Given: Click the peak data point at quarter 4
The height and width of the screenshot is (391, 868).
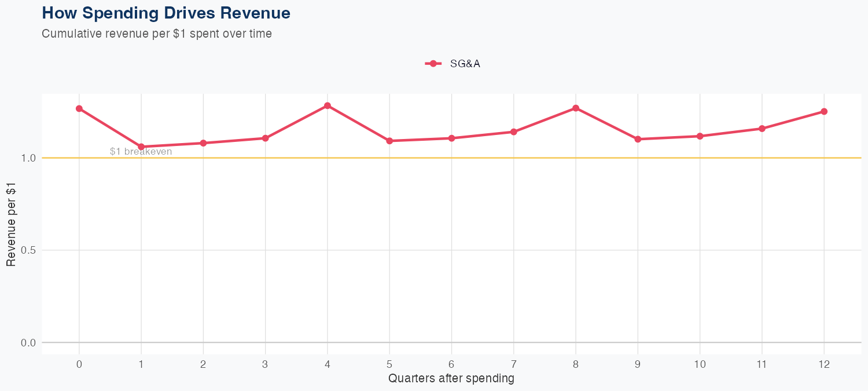Looking at the screenshot, I should pos(328,106).
